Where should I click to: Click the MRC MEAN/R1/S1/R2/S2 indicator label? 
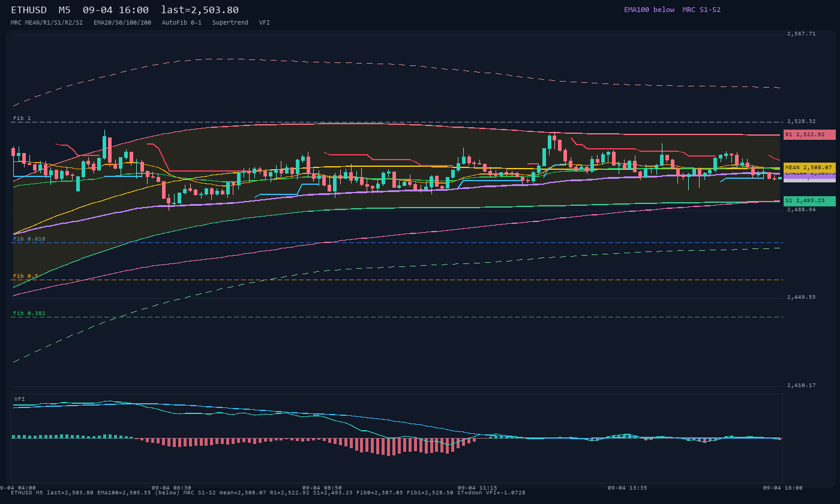[x=47, y=22]
